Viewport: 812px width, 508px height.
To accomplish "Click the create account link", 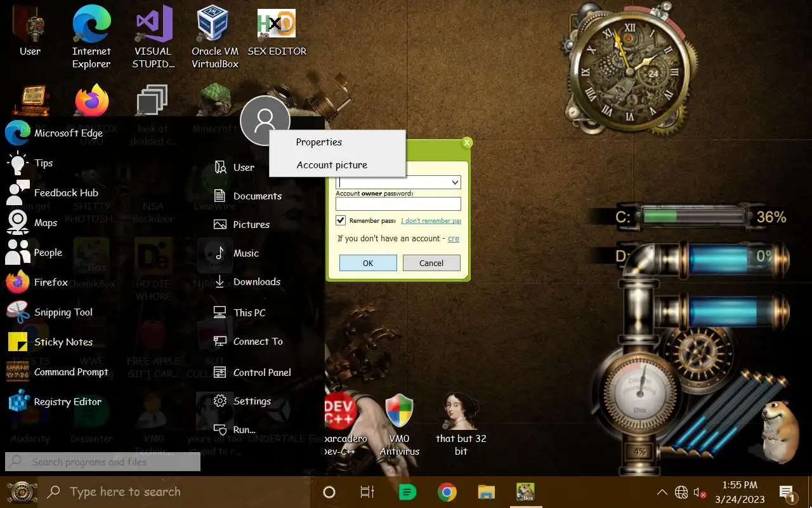I will tap(454, 239).
